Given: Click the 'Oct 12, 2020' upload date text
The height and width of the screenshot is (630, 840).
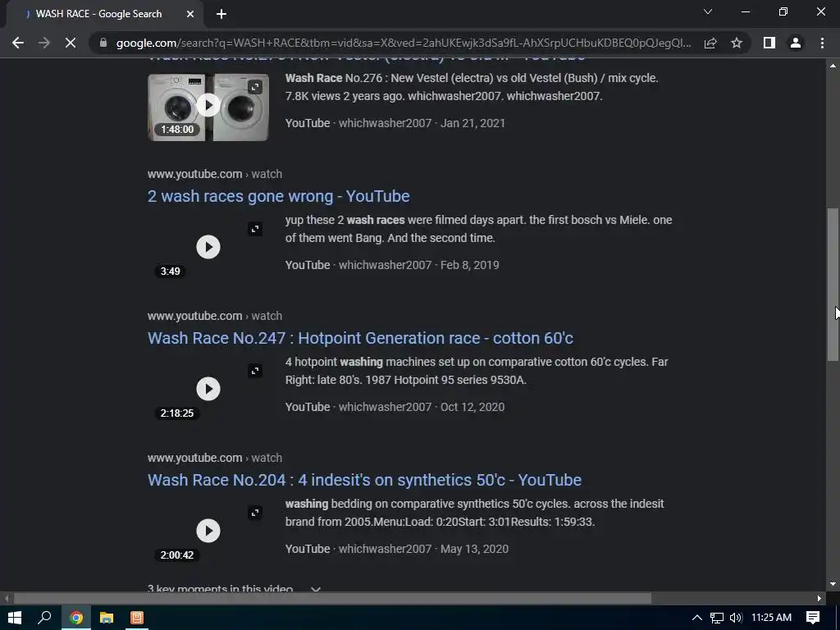Looking at the screenshot, I should pos(472,407).
